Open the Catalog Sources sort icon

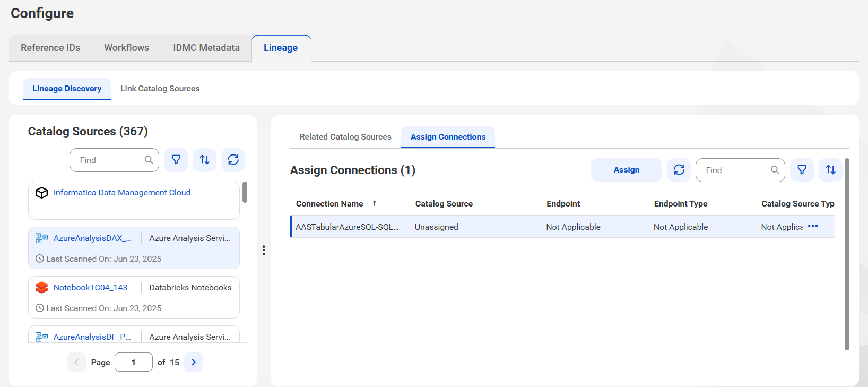[x=205, y=160]
